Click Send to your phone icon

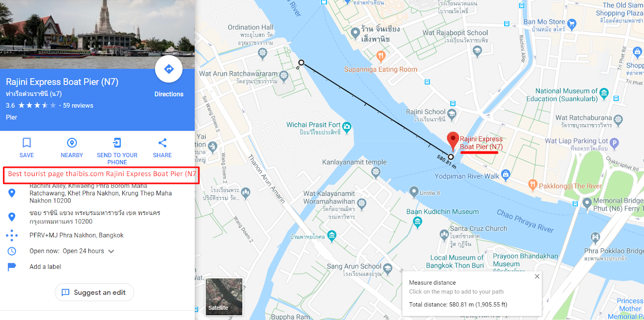pyautogui.click(x=117, y=143)
